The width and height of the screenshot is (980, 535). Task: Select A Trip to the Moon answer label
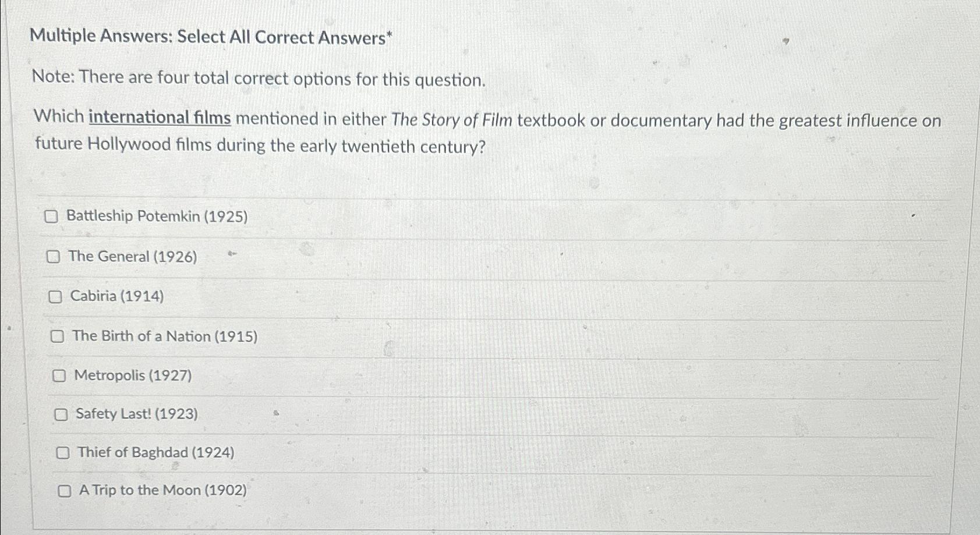(162, 491)
